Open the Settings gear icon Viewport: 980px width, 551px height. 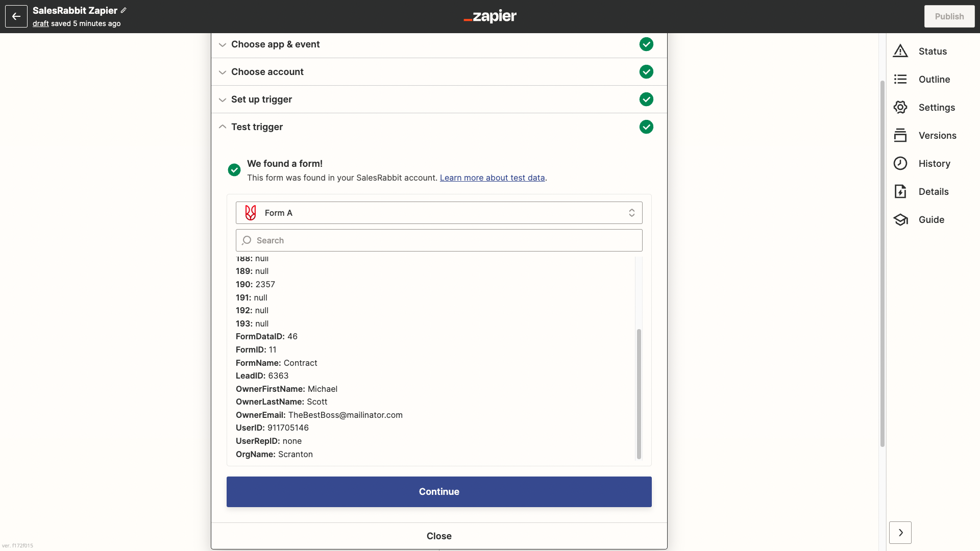[x=900, y=107]
